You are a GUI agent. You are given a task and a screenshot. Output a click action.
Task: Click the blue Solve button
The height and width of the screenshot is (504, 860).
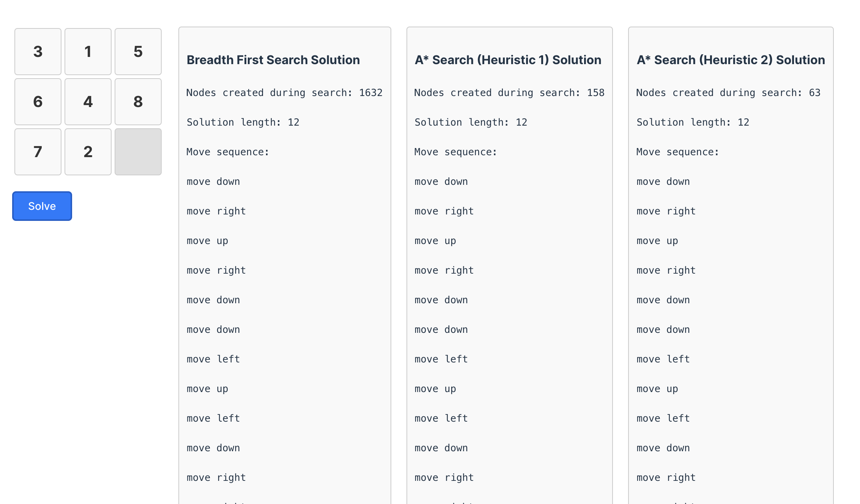(x=42, y=206)
